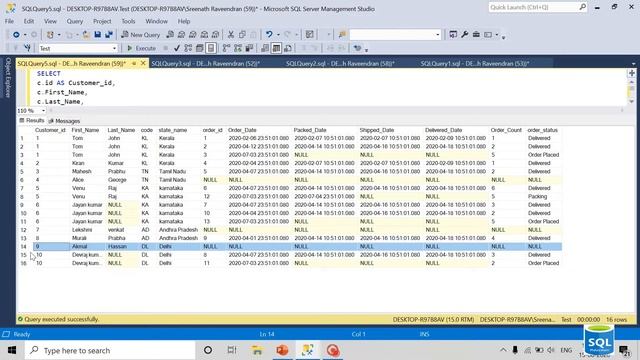The image size is (640, 360).
Task: Open the Object Explorer side panel tab
Action: (8, 78)
